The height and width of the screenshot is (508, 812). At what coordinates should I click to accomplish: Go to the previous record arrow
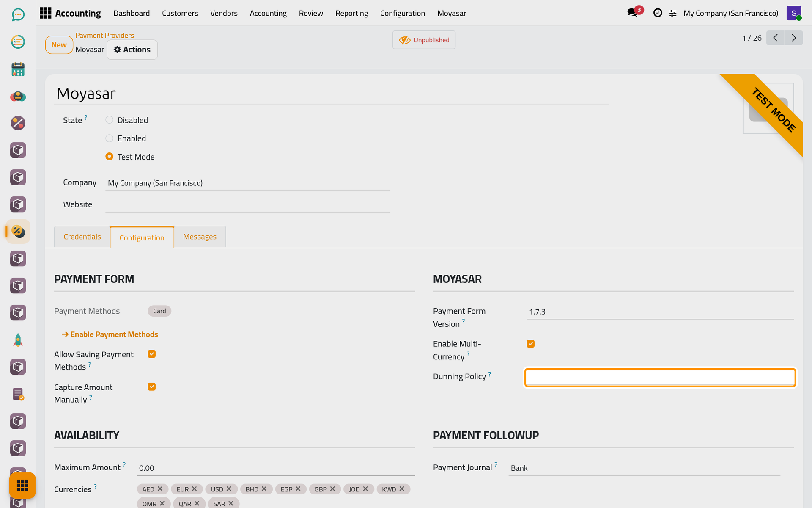tap(775, 38)
